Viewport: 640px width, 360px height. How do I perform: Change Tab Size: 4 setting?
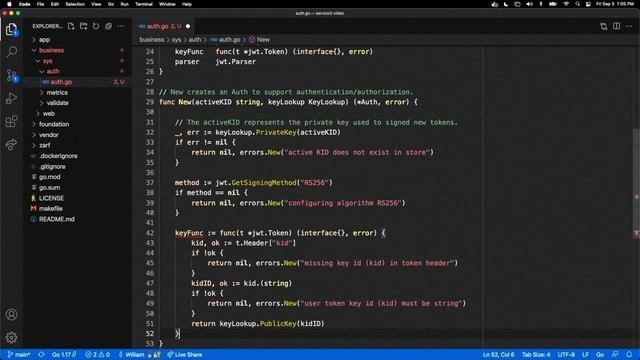pos(536,355)
